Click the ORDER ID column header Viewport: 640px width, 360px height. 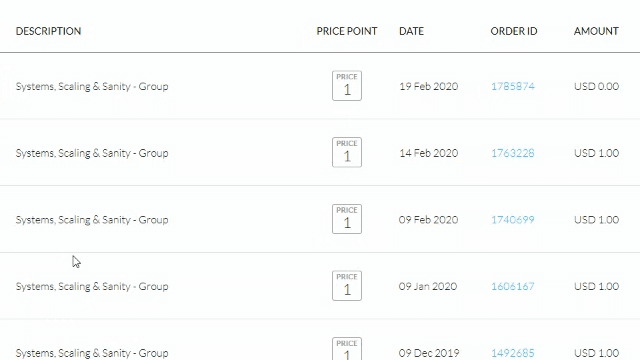tap(514, 31)
